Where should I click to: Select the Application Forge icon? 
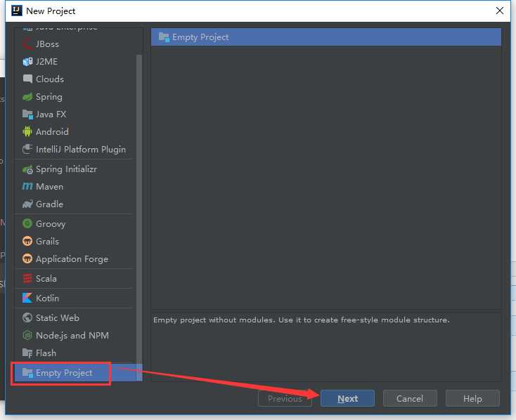pos(27,258)
